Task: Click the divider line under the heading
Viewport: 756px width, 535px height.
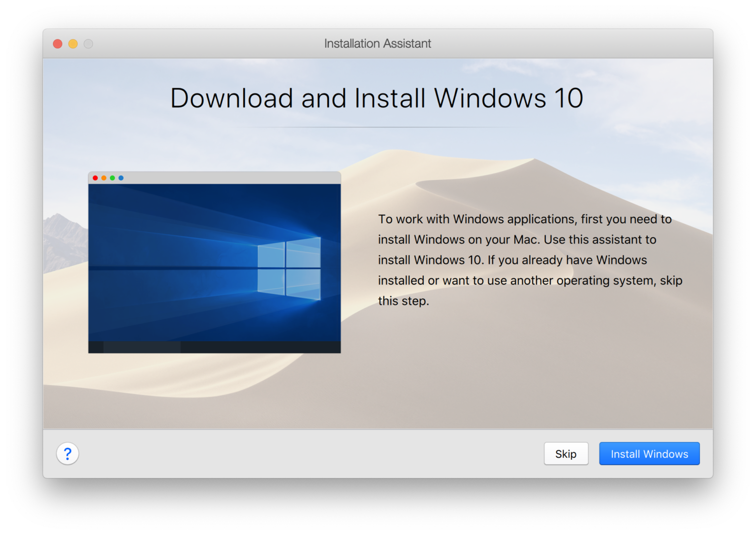Action: 377,127
